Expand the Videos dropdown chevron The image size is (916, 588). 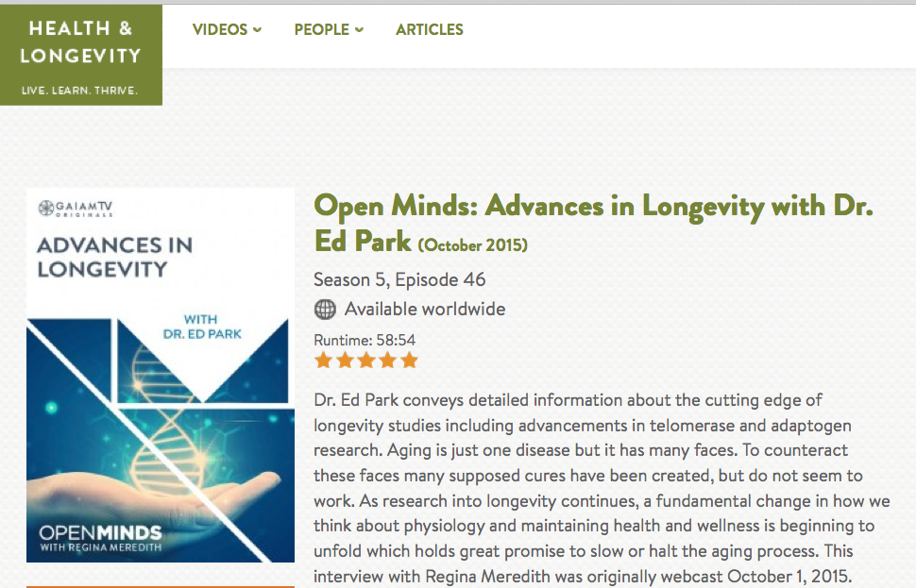point(257,30)
